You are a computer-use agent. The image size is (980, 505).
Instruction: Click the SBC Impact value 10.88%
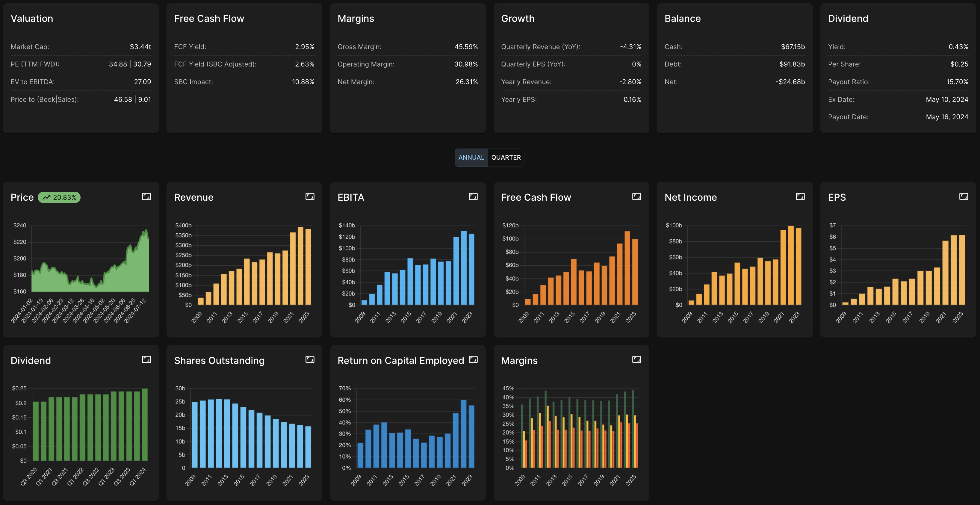point(303,82)
